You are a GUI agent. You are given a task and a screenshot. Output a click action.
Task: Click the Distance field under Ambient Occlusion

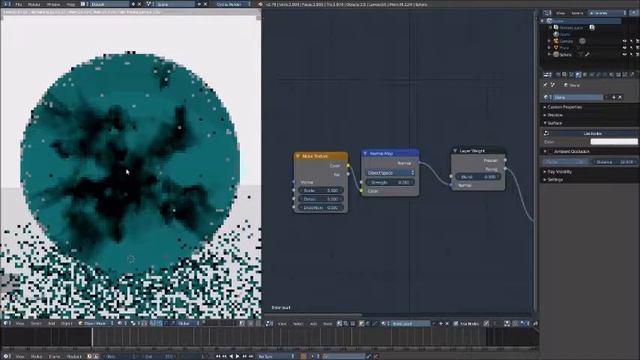click(x=614, y=162)
